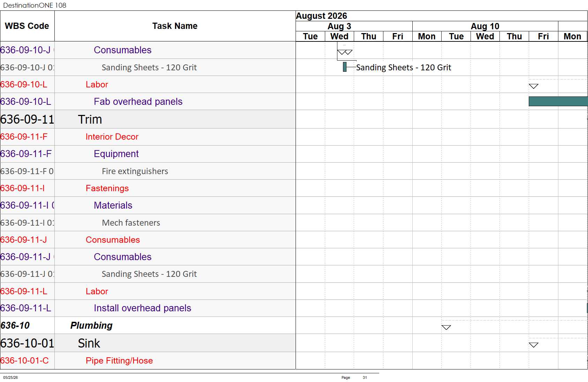The height and width of the screenshot is (382, 588).
Task: Click the Sink row summary triangle marker
Action: [534, 345]
